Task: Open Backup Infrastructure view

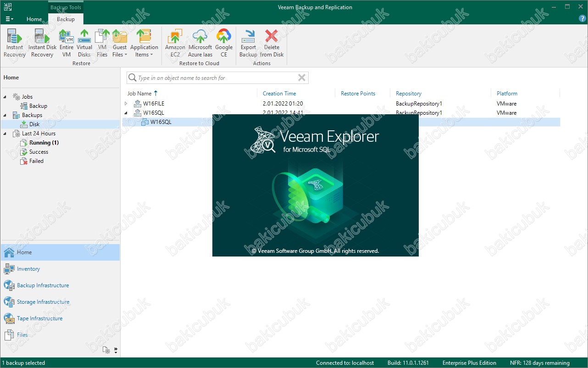Action: click(x=60, y=285)
